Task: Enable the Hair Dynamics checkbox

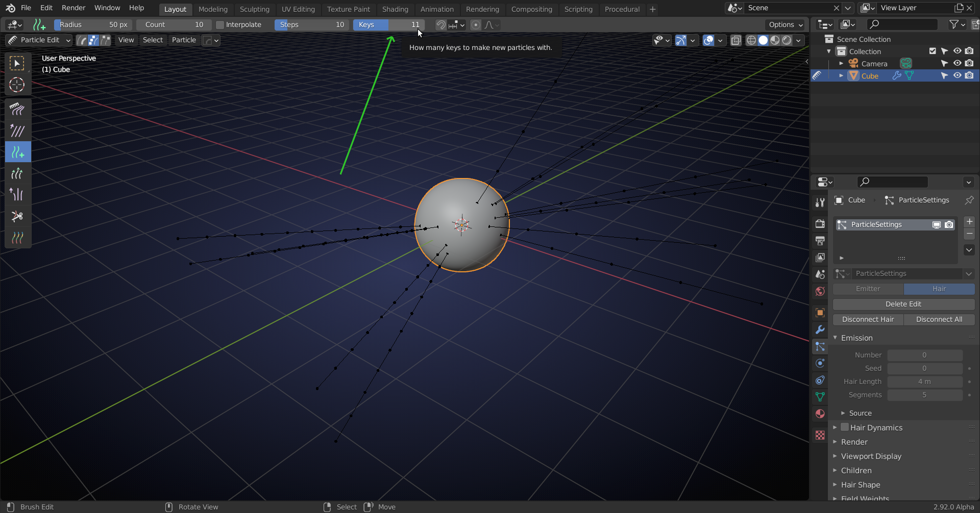Action: click(x=845, y=427)
